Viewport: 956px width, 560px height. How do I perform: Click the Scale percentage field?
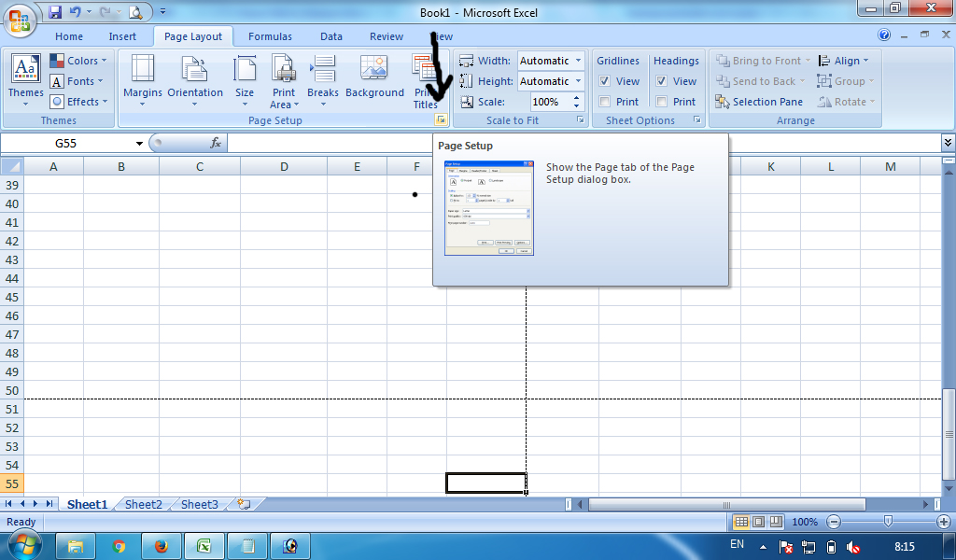click(551, 102)
